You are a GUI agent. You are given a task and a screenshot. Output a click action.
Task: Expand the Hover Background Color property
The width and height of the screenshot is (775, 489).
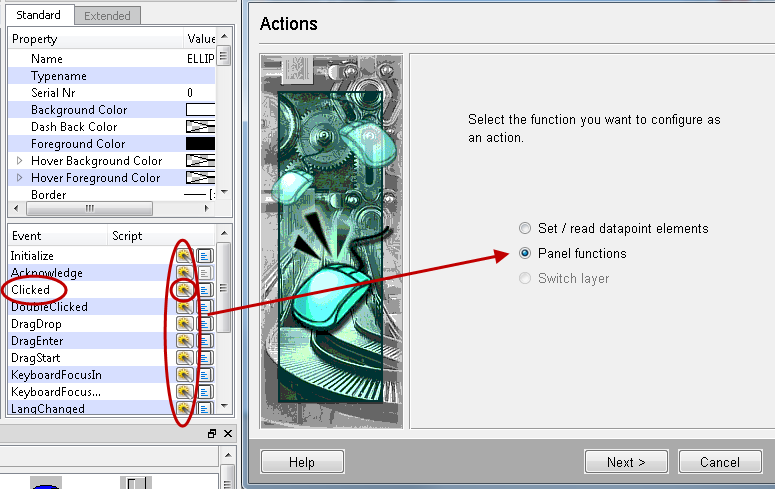[19, 161]
